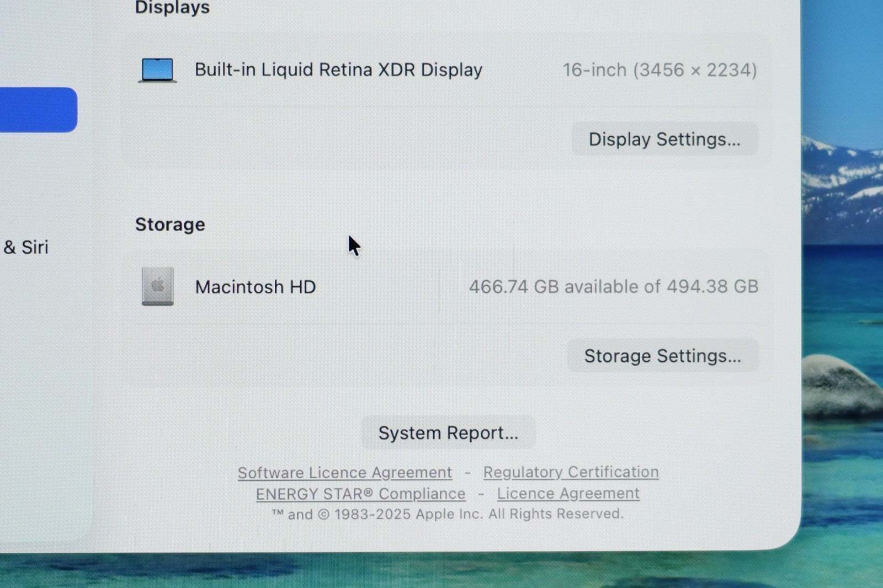Click the standalone Licence Agreement link
883x588 pixels.
point(568,493)
